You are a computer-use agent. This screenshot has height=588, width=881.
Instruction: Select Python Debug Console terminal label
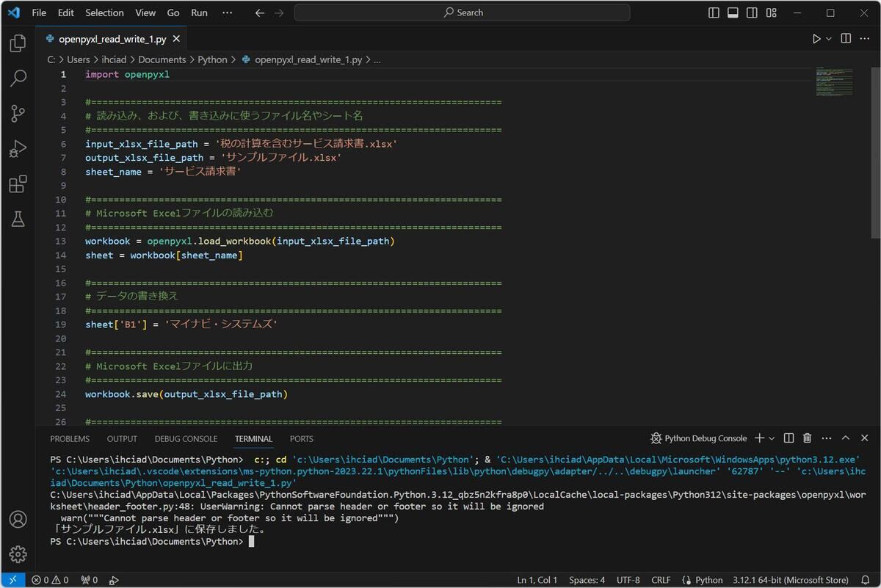(699, 438)
